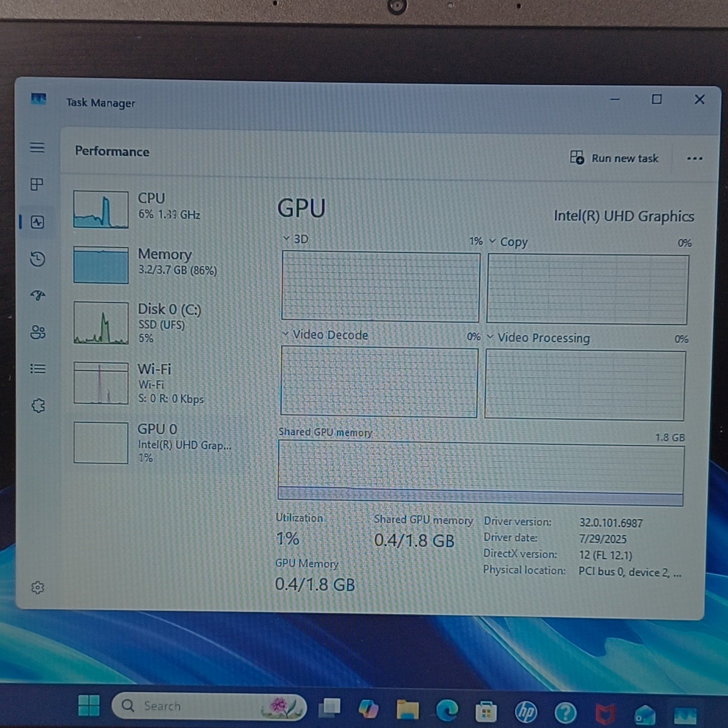The height and width of the screenshot is (728, 728).
Task: Click the Video Processing graph
Action: [x=585, y=385]
